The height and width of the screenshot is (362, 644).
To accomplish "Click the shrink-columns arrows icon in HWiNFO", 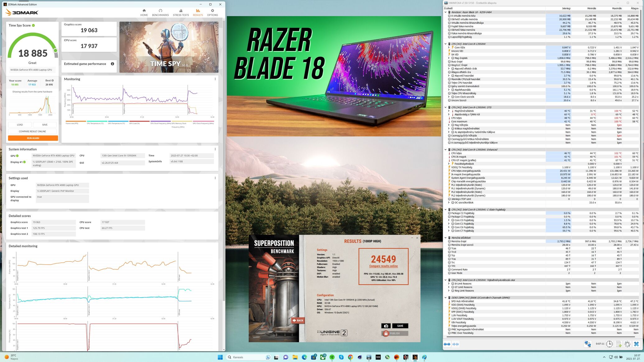I will pos(456,344).
